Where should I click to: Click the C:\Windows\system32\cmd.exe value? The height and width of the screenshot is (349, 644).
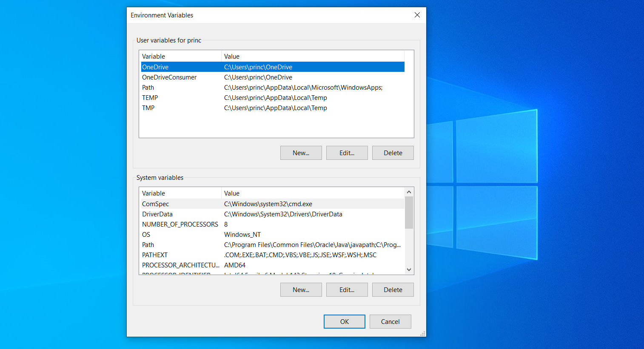(268, 204)
